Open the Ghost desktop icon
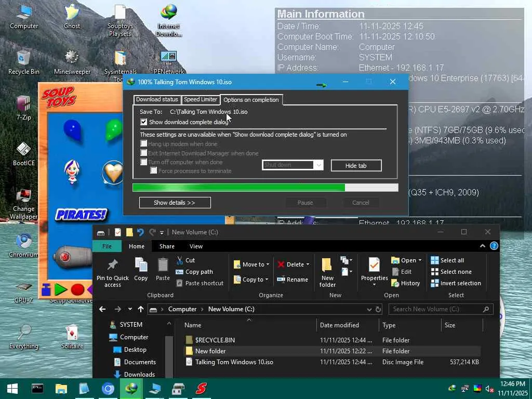532x399 pixels. tap(72, 17)
